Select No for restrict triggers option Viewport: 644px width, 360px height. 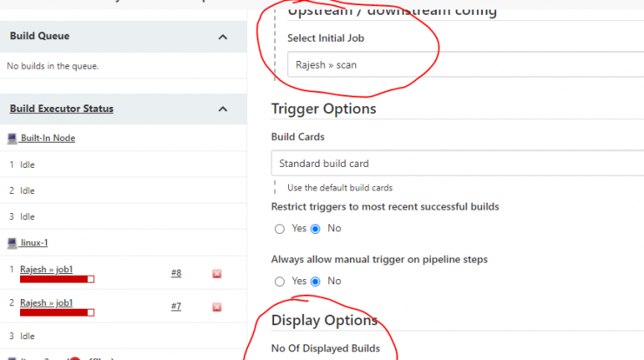pos(315,229)
